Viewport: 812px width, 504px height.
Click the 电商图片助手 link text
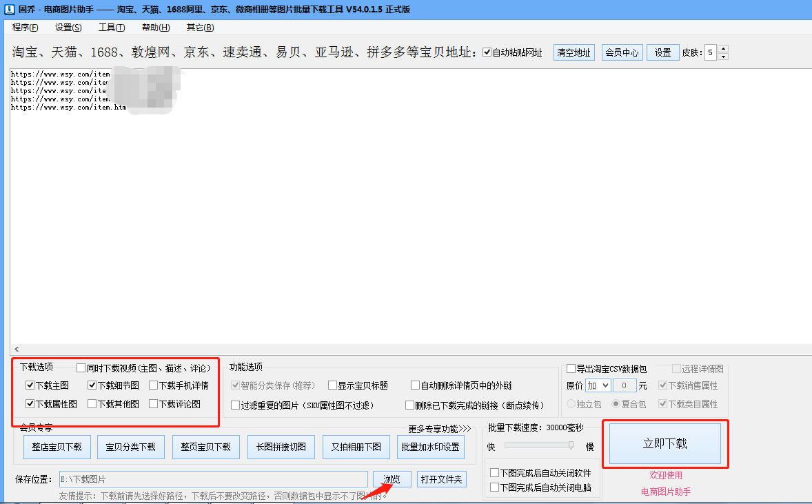[666, 492]
